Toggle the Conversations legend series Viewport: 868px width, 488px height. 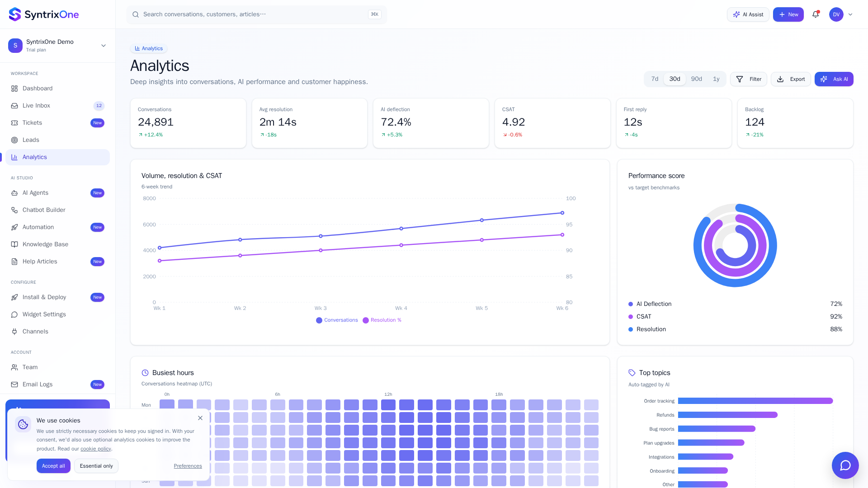click(x=337, y=320)
